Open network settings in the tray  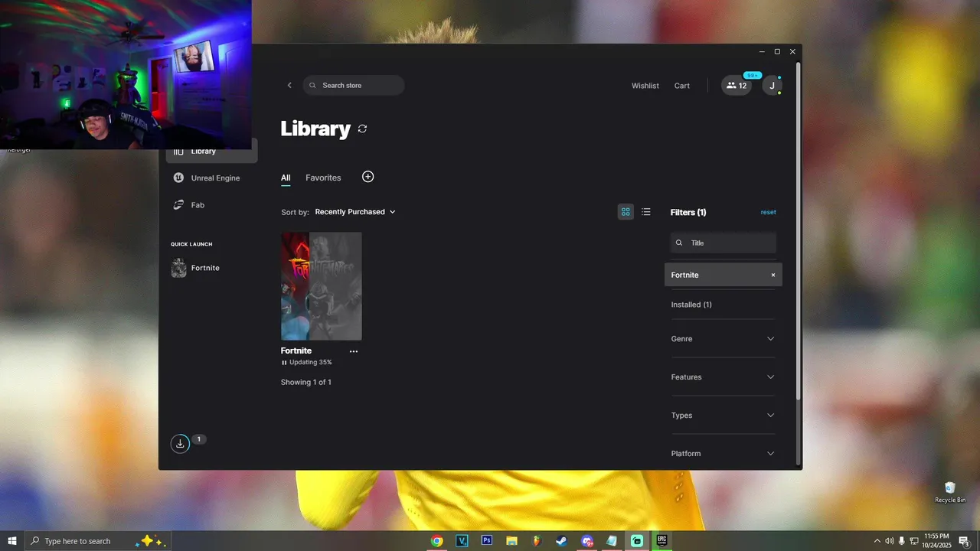coord(913,541)
